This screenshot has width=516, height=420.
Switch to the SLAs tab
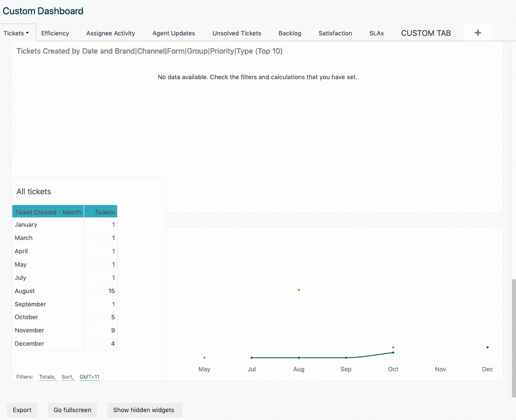376,33
